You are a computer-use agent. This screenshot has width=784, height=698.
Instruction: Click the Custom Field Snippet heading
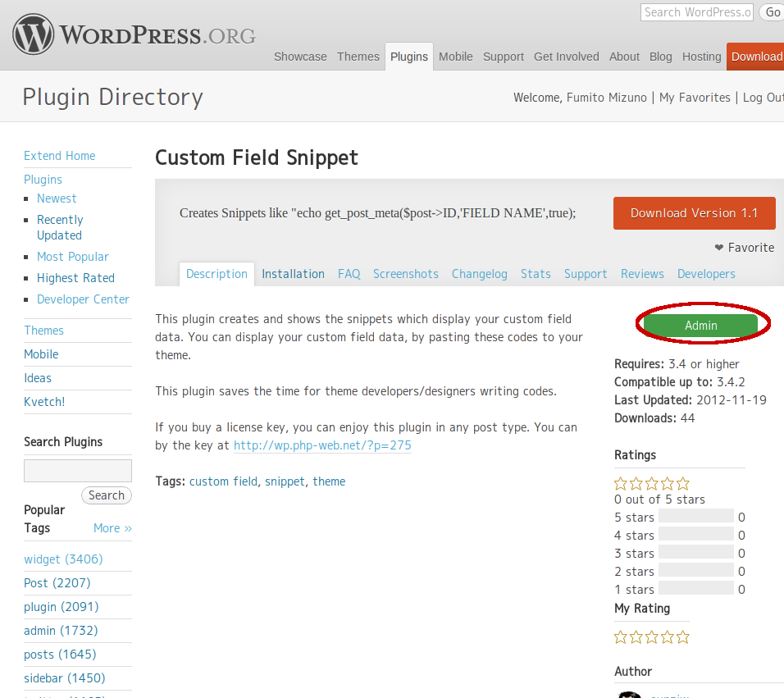(x=257, y=158)
